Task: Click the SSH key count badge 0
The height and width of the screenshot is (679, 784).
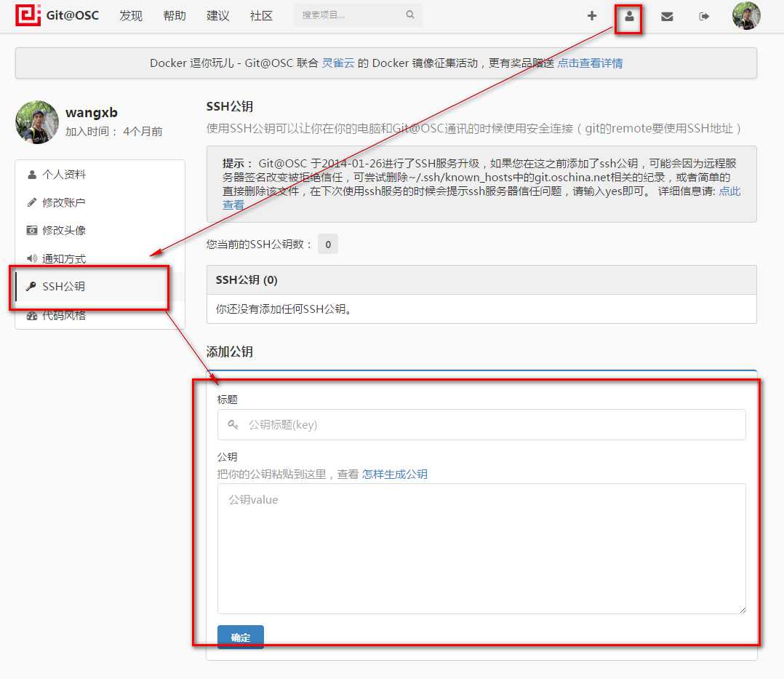Action: (x=328, y=245)
